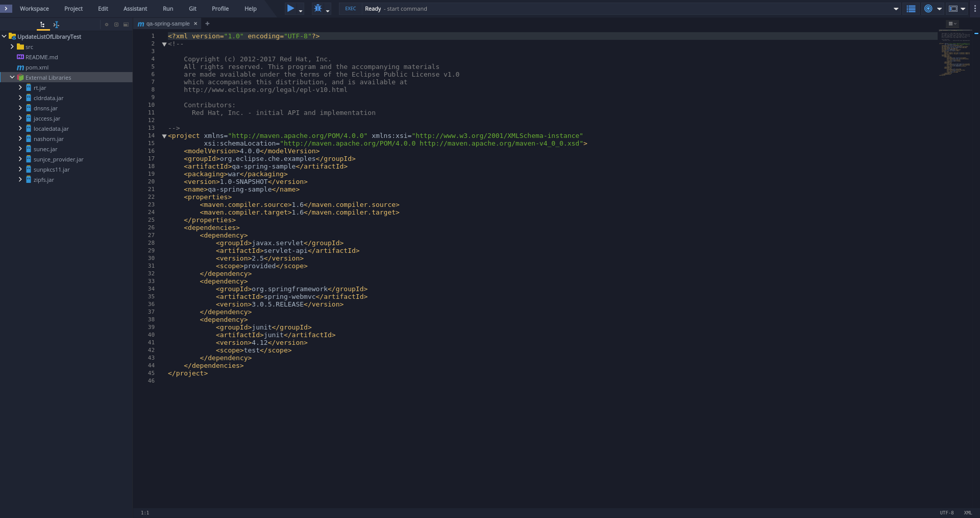This screenshot has height=518, width=980.
Task: Click the process list icon in the top toolbar
Action: [911, 9]
